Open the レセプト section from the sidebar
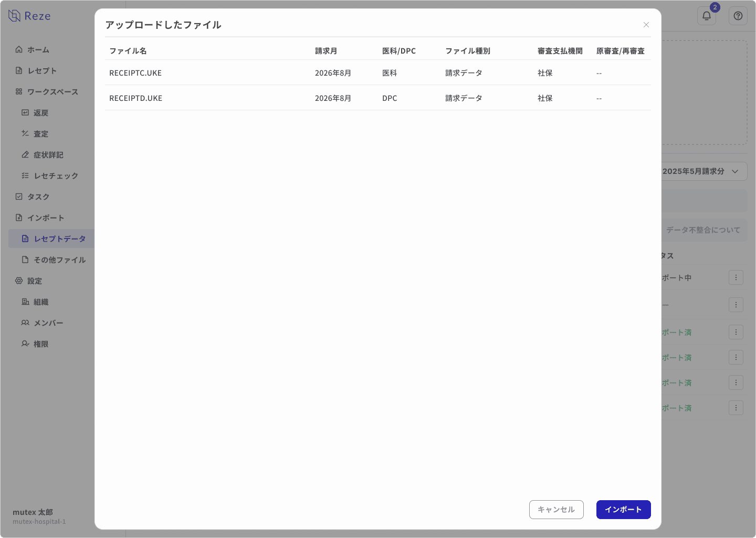Screen dimensions: 756x538 18,70
